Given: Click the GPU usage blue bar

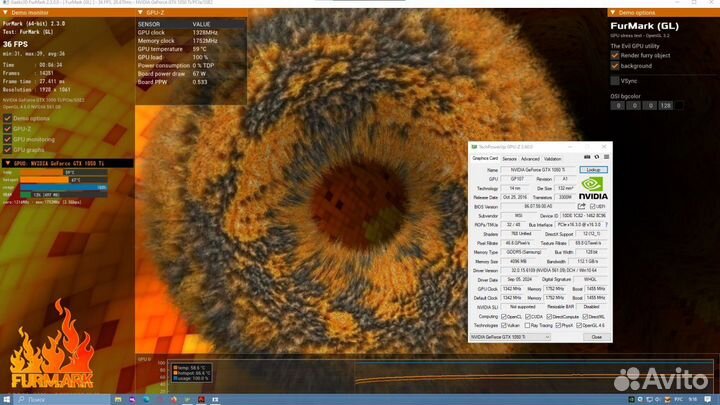Looking at the screenshot, I should tap(64, 187).
